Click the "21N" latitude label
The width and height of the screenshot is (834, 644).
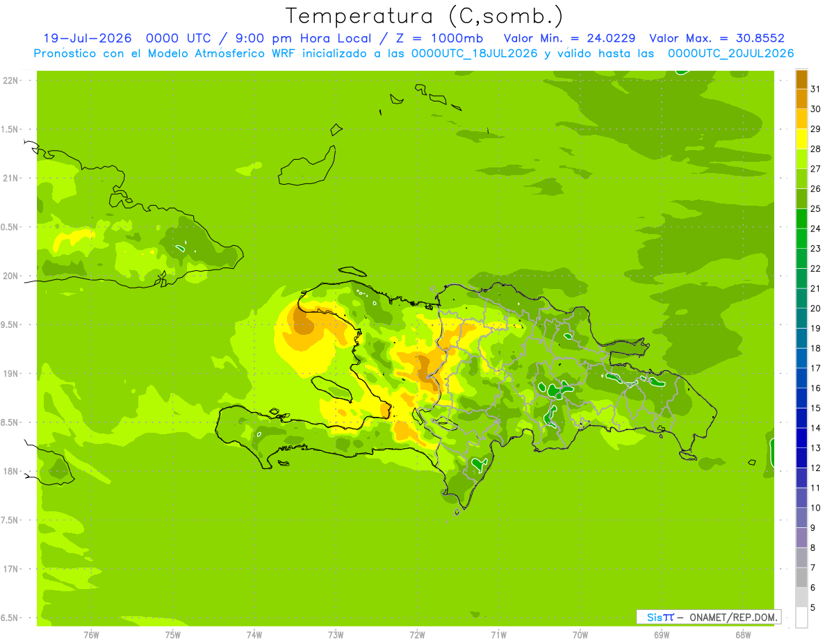click(10, 178)
